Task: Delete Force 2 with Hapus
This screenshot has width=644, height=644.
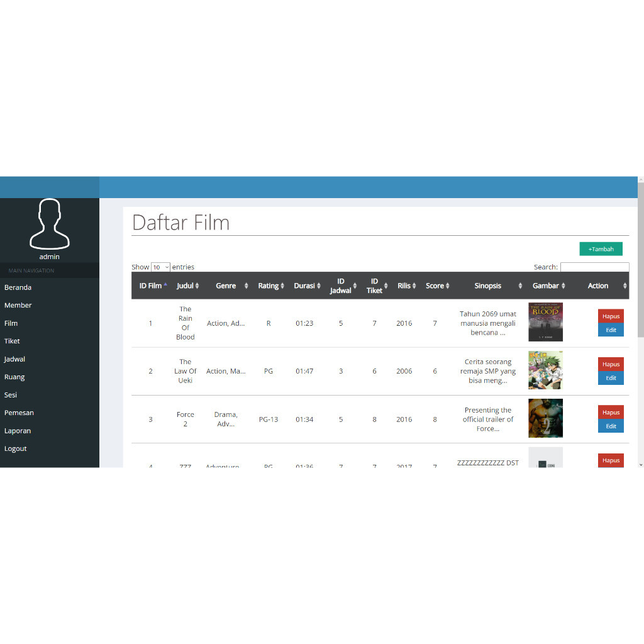Action: (x=611, y=413)
